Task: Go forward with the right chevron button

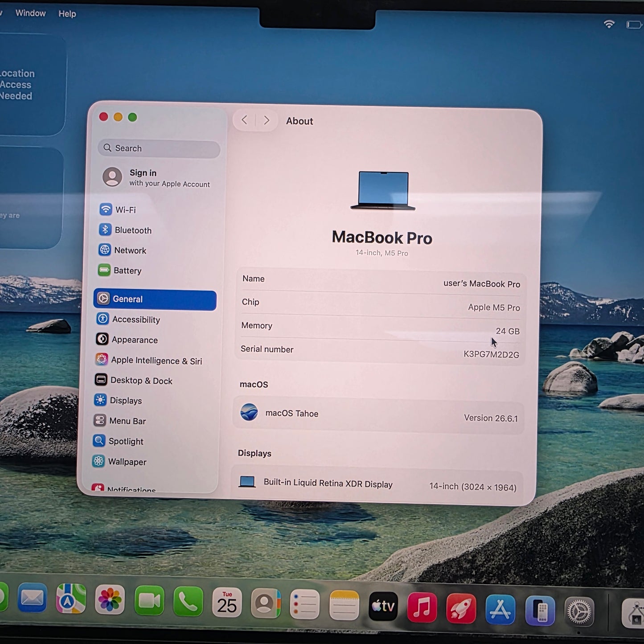Action: (267, 120)
